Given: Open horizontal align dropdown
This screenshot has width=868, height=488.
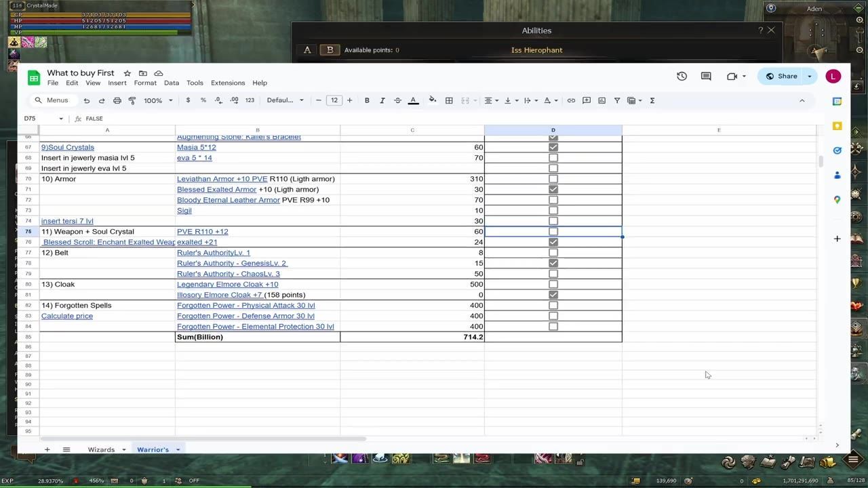Looking at the screenshot, I should pos(492,100).
